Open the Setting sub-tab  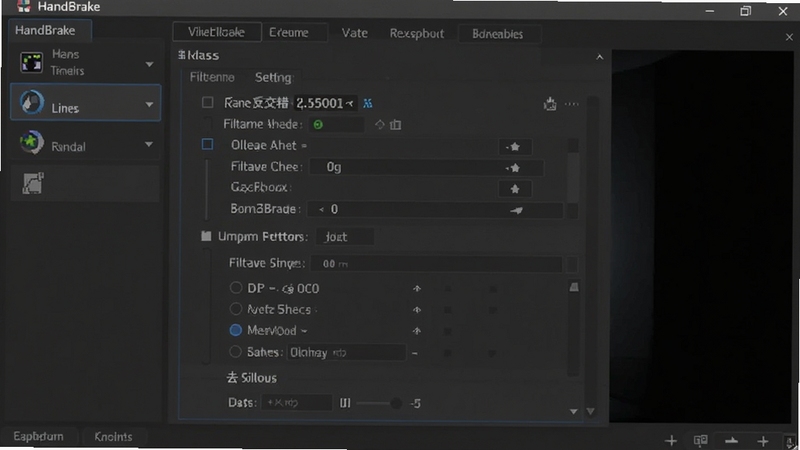[273, 78]
